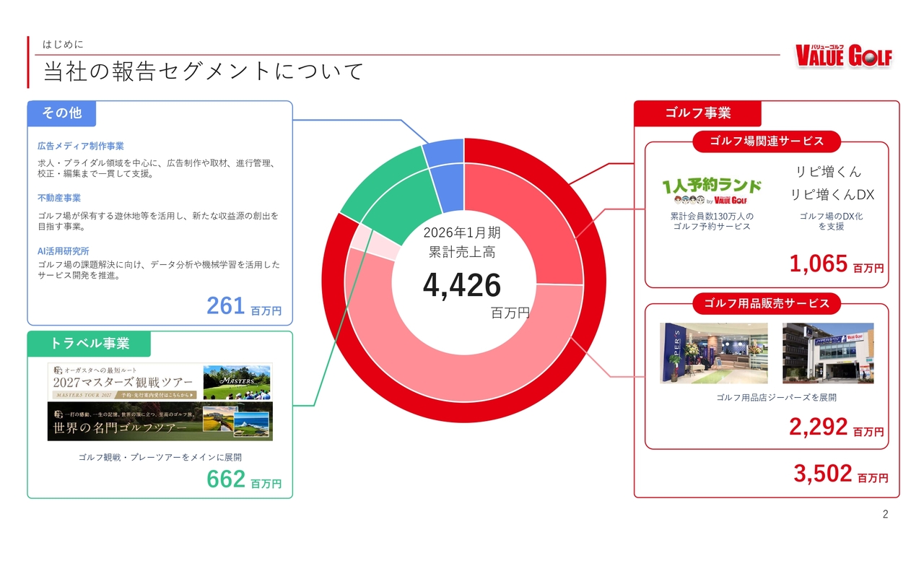Open the 世界の名門ゴルフツアー banner
Viewport: 924px width, 561px height.
(160, 422)
